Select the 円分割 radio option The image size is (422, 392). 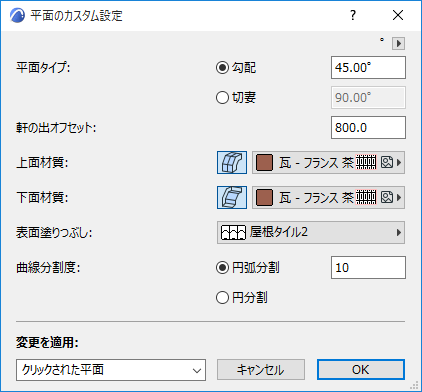[x=222, y=298]
